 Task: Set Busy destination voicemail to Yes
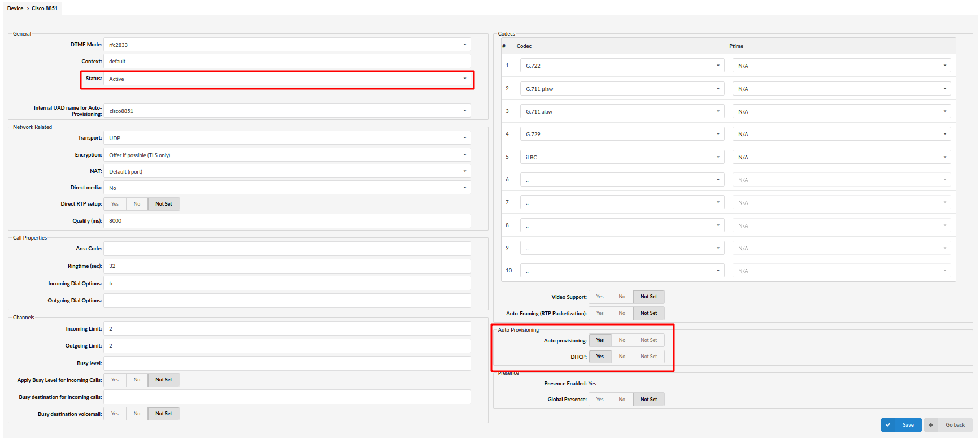click(x=115, y=414)
